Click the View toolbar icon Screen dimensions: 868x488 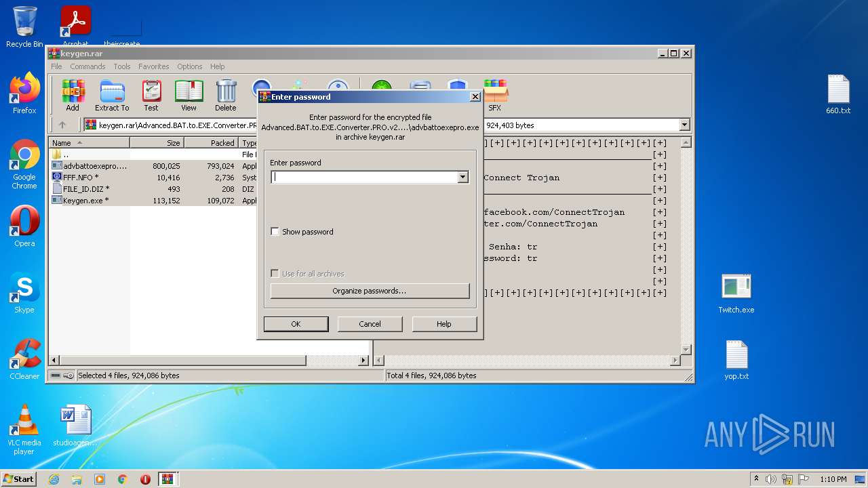[189, 95]
